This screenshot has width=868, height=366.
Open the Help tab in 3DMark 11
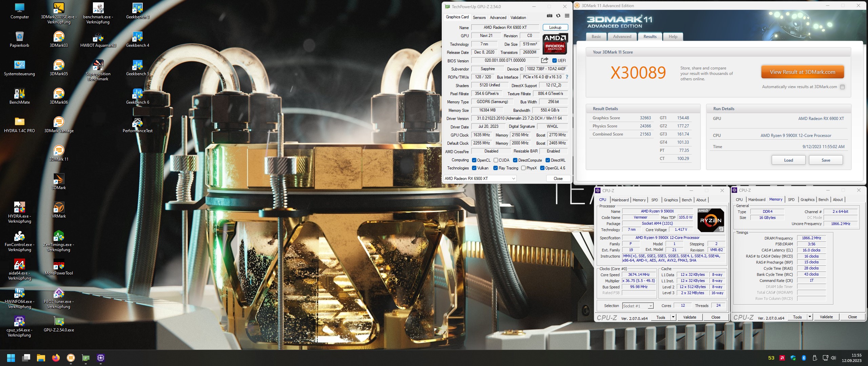[673, 37]
